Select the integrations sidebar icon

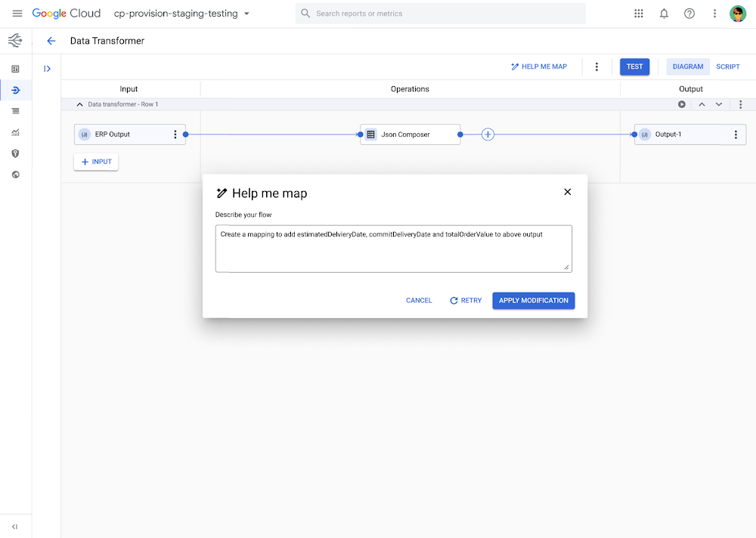15,90
